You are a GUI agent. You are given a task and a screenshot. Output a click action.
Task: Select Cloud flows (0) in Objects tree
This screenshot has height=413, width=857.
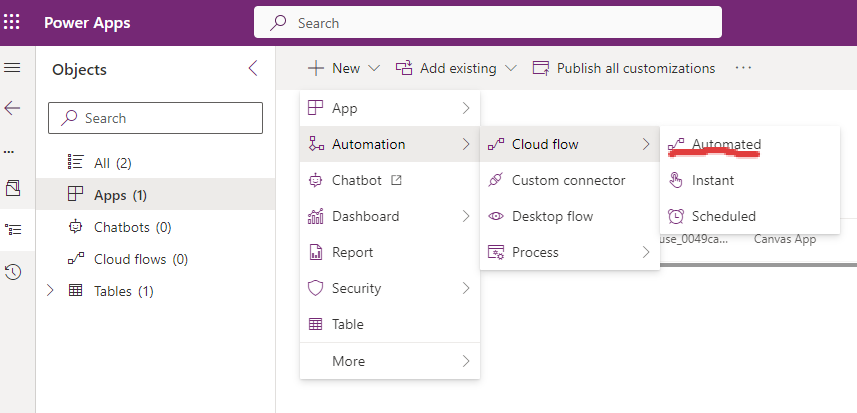point(155,259)
